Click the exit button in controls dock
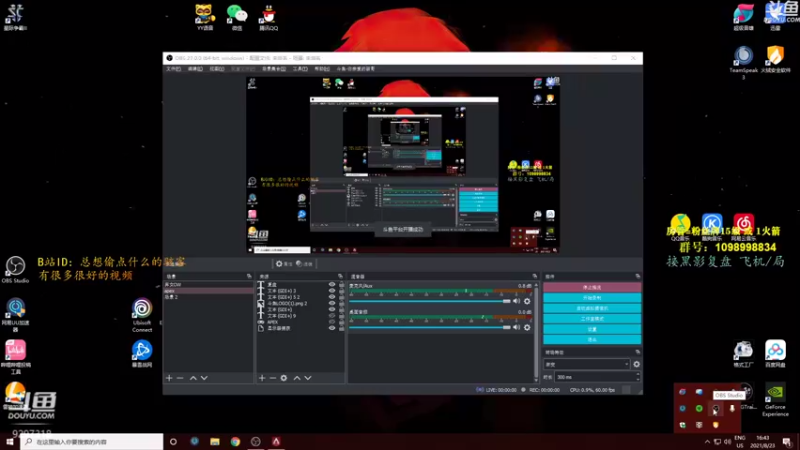Image resolution: width=800 pixels, height=450 pixels. [x=592, y=339]
